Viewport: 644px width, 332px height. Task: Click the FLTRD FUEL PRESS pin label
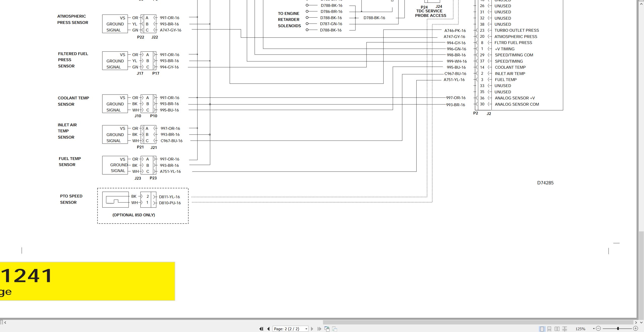click(x=513, y=43)
